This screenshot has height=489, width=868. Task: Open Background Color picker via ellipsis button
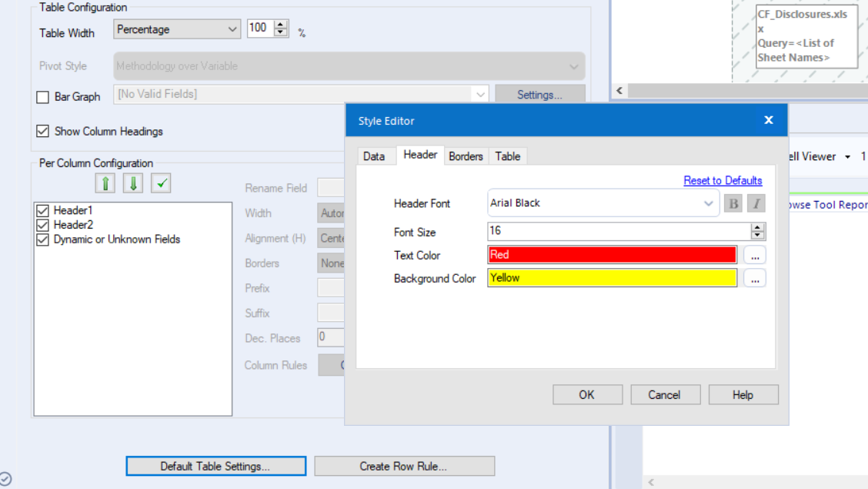[x=755, y=278]
